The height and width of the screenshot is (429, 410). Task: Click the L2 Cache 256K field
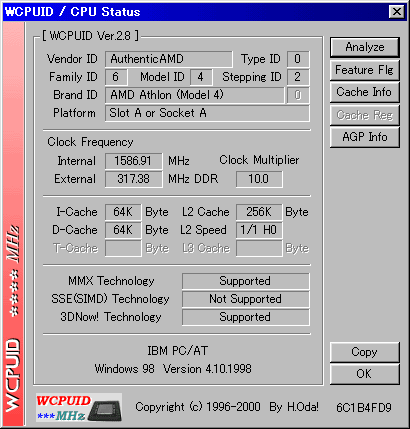[259, 212]
